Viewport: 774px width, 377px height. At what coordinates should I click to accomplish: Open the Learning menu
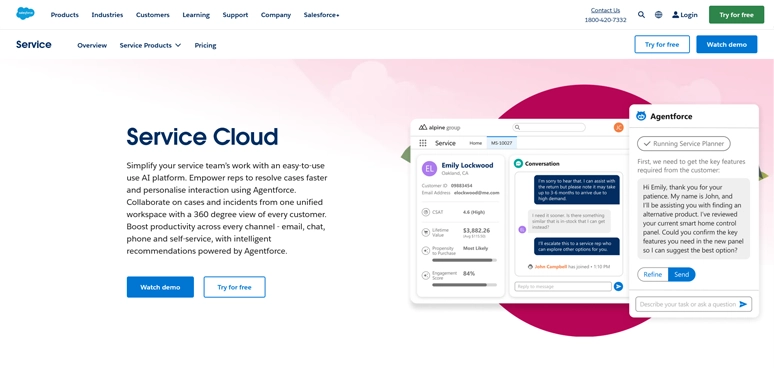point(196,15)
